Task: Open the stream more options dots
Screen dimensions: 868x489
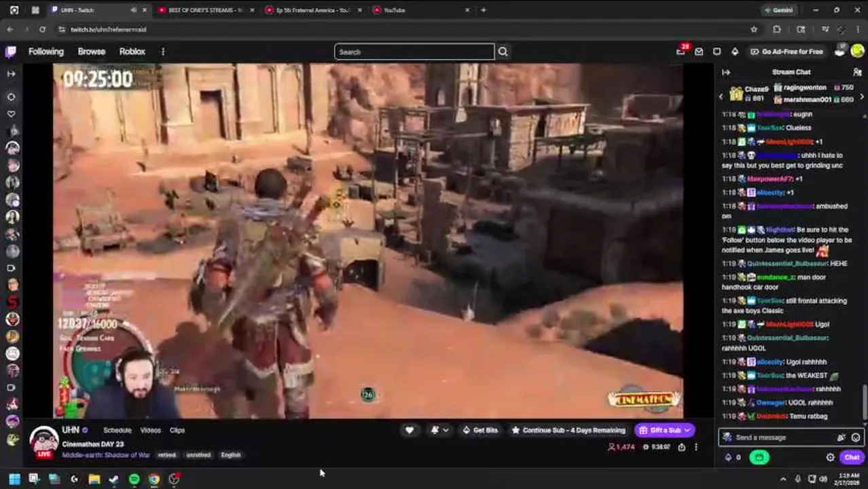Action: (696, 447)
